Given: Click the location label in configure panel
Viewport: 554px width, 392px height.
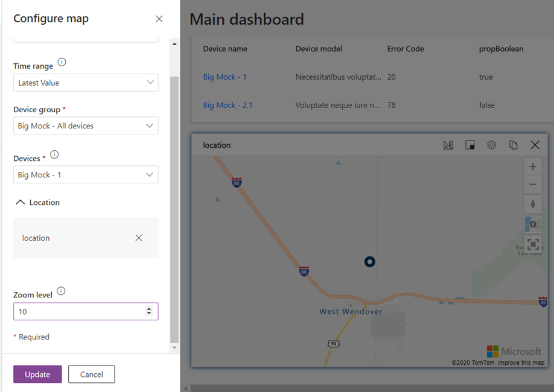Looking at the screenshot, I should [x=36, y=238].
